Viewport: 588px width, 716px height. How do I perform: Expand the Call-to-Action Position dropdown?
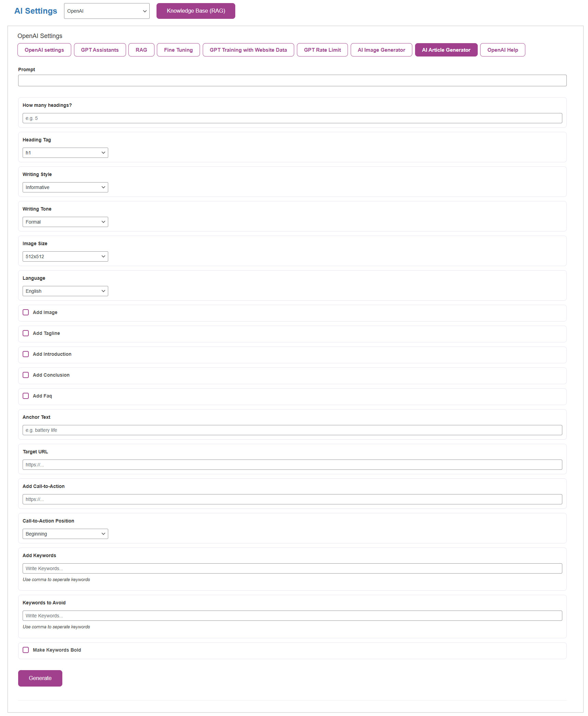[65, 534]
